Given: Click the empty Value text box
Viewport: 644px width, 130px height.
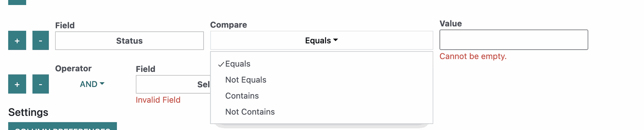Looking at the screenshot, I should point(514,40).
